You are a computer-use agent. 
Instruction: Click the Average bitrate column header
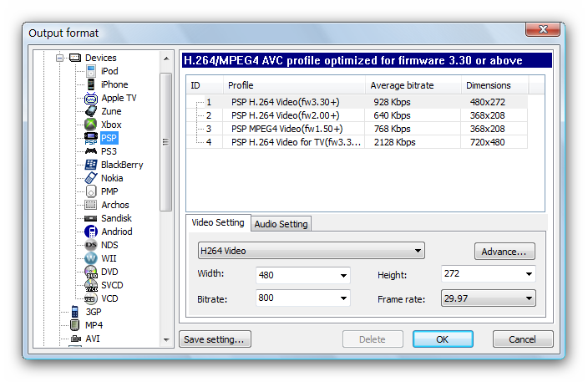(x=413, y=85)
